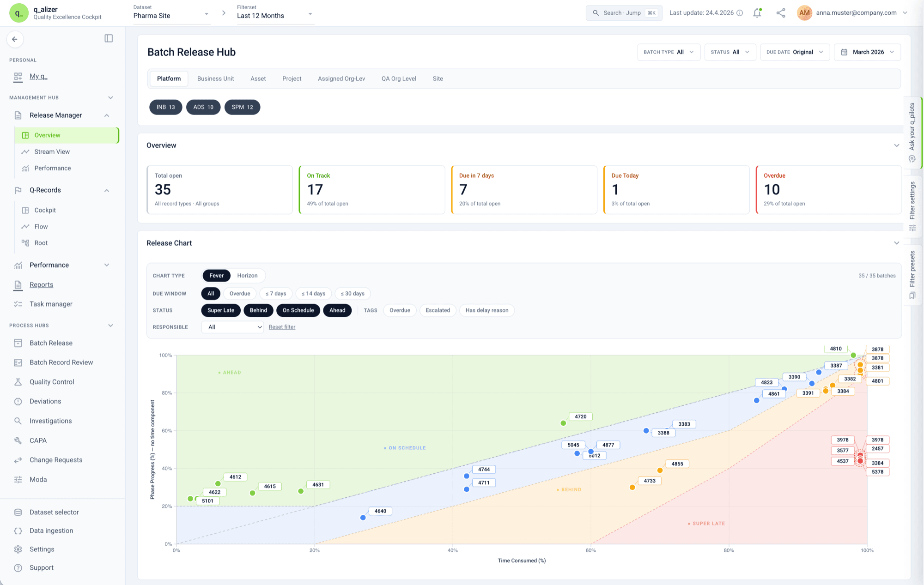The height and width of the screenshot is (585, 924).
Task: Click the Data ingestion braces icon
Action: click(18, 531)
